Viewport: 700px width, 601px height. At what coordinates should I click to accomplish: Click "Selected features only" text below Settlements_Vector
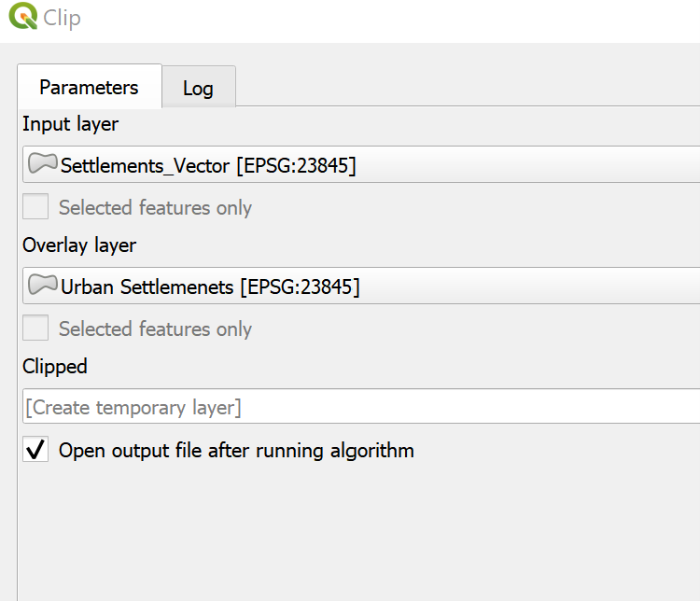[155, 207]
